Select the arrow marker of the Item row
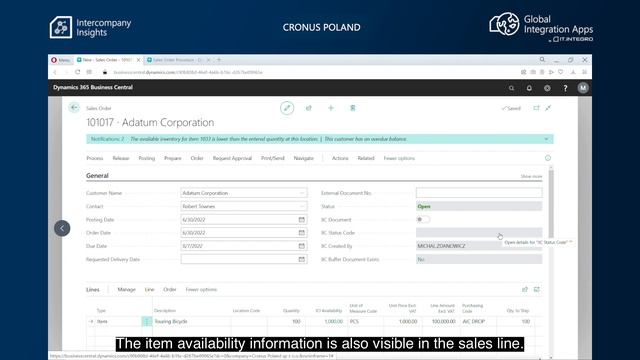This screenshot has width=640, height=360. point(91,322)
